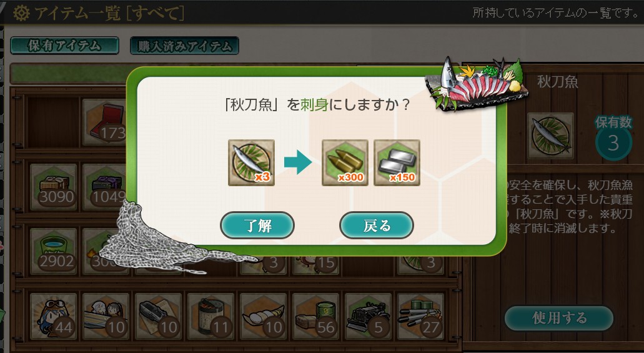Click the saury icon in detail panel
Viewport: 644px width, 353px height.
click(550, 136)
